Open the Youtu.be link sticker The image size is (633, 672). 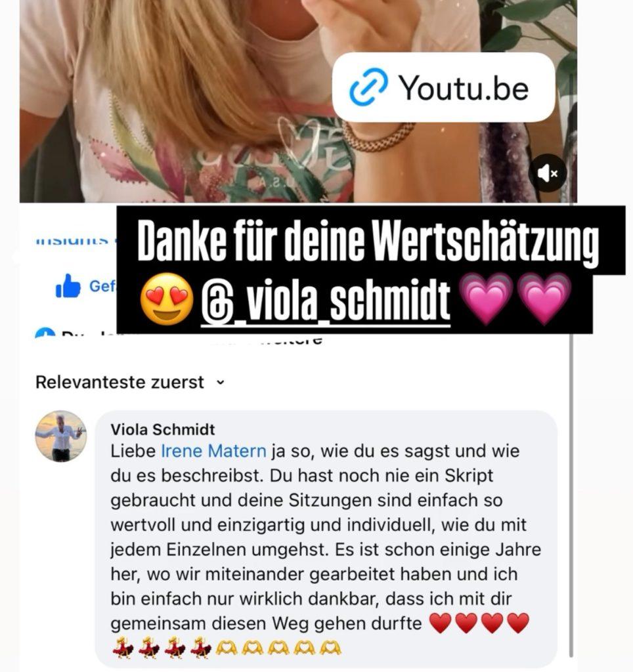point(443,87)
